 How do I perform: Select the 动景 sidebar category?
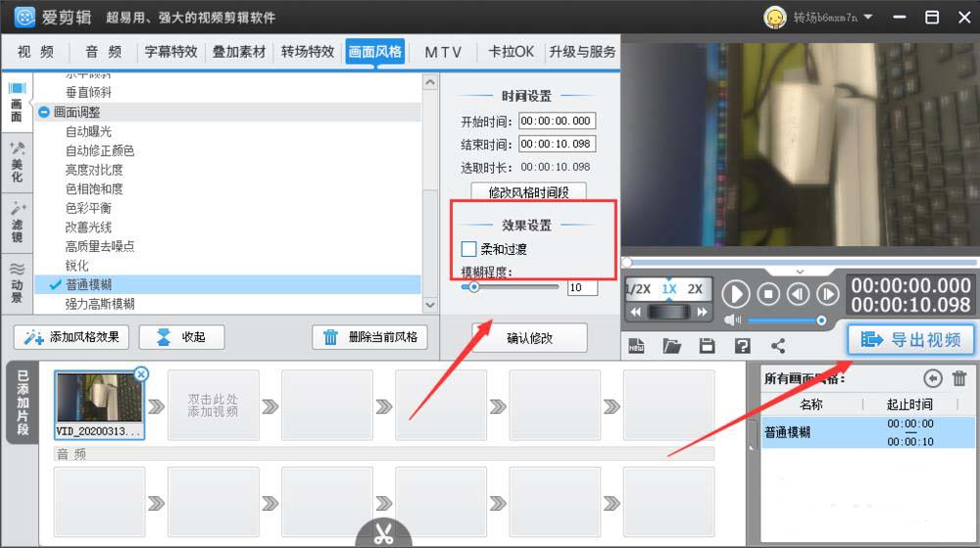[17, 282]
